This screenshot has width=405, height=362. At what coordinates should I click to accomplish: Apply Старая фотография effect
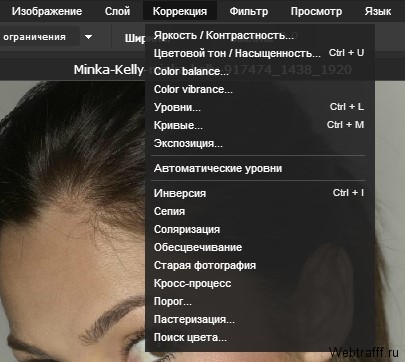tap(260, 265)
